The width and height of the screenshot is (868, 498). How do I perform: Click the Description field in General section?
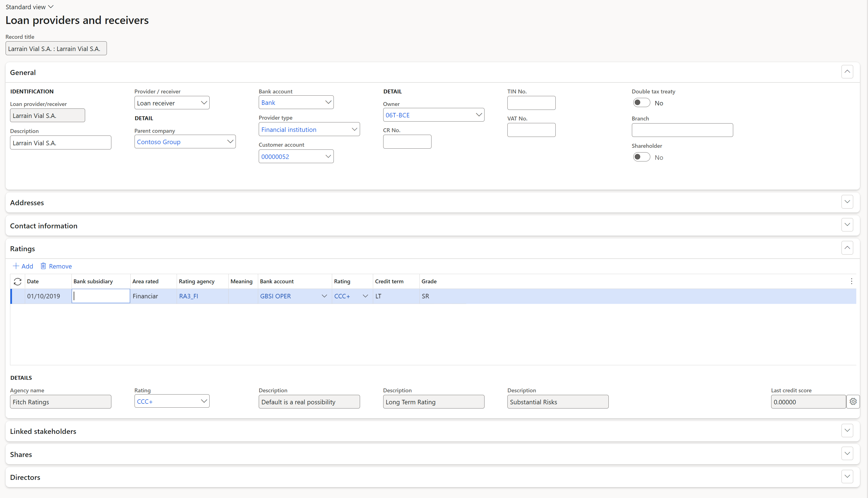coord(61,143)
